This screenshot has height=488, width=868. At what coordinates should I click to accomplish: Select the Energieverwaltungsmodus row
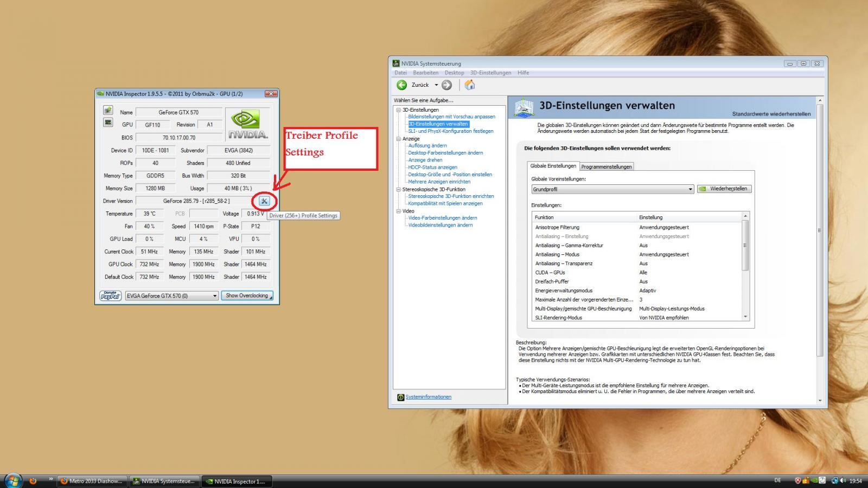coord(637,291)
